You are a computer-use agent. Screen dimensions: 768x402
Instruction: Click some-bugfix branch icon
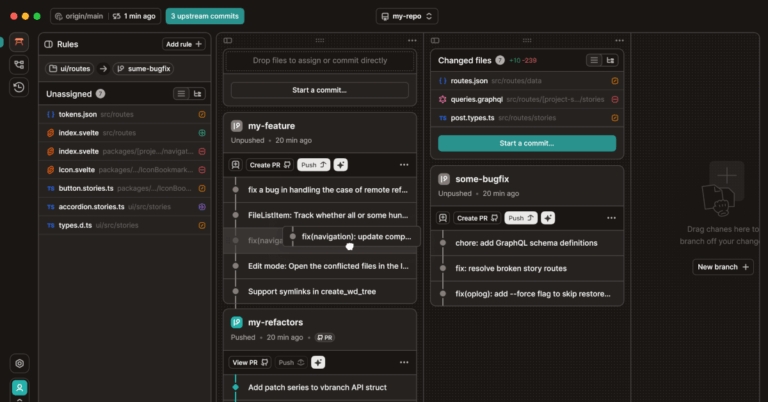pos(444,179)
